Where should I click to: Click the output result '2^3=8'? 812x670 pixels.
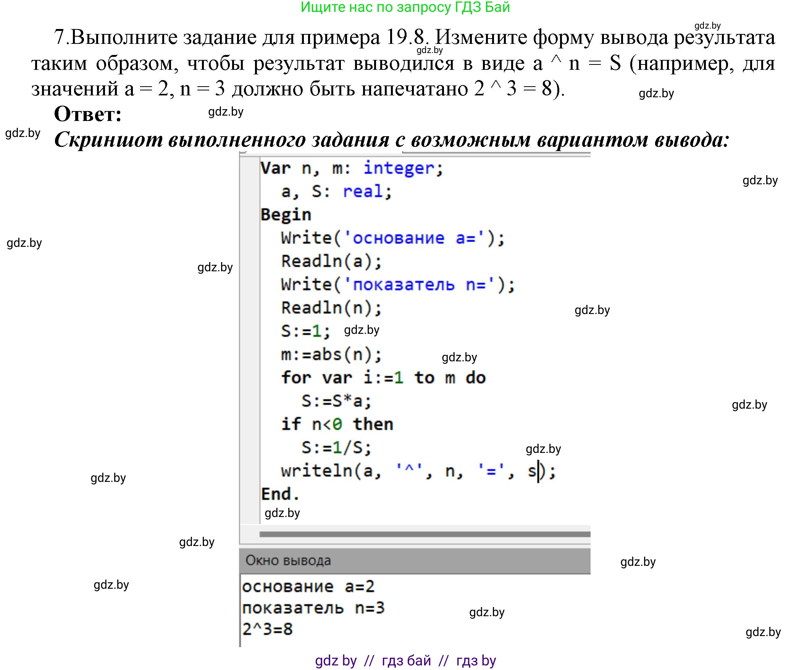coord(267,630)
